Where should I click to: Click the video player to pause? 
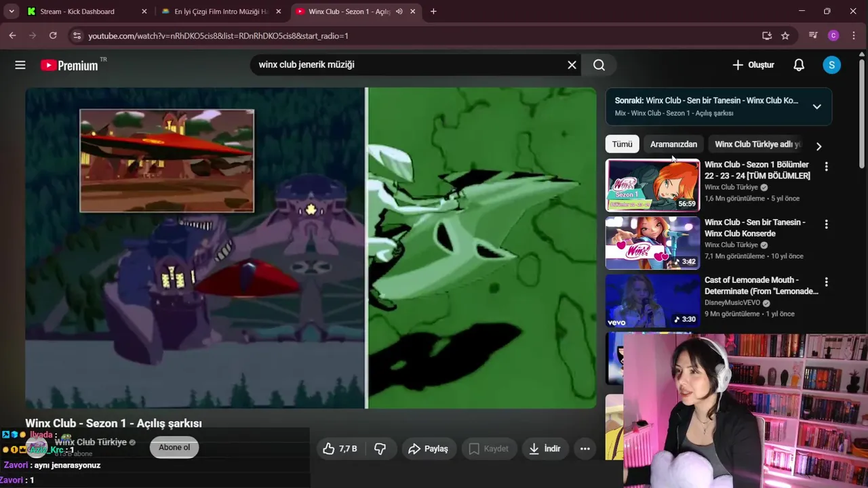(x=311, y=248)
